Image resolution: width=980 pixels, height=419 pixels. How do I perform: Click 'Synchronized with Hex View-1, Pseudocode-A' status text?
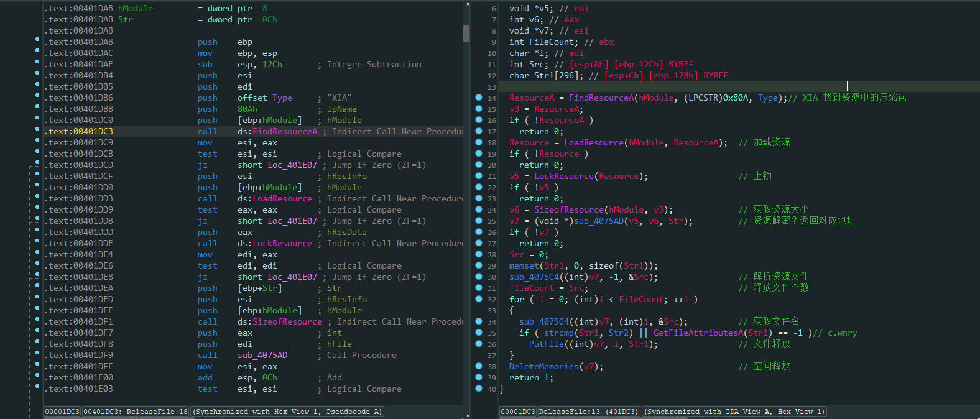(287, 412)
